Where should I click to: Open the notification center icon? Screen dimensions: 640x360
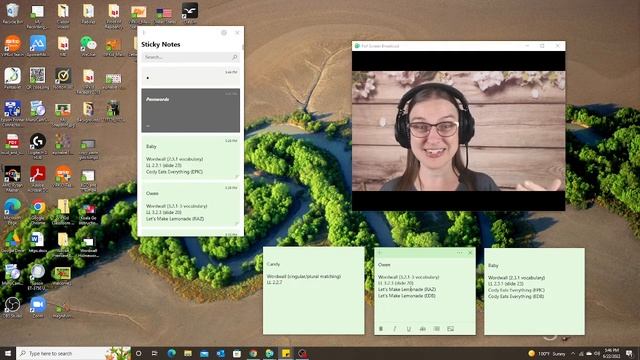tap(629, 353)
